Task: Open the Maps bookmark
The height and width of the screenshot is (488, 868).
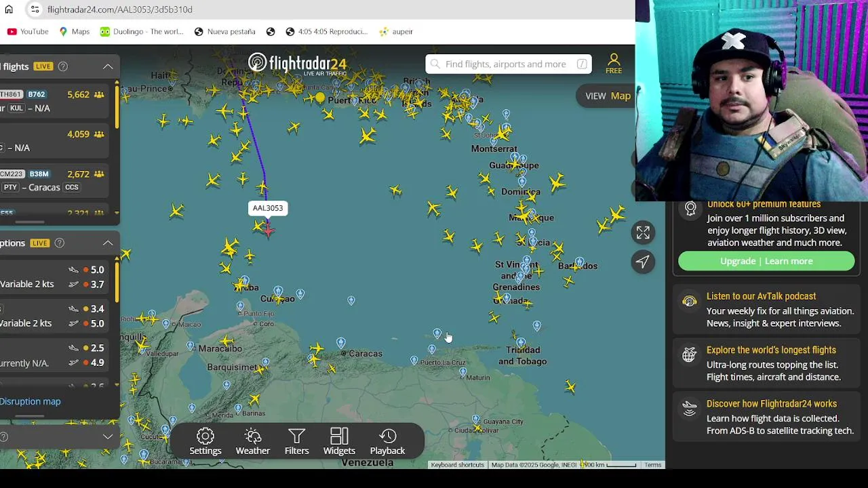Action: (74, 31)
